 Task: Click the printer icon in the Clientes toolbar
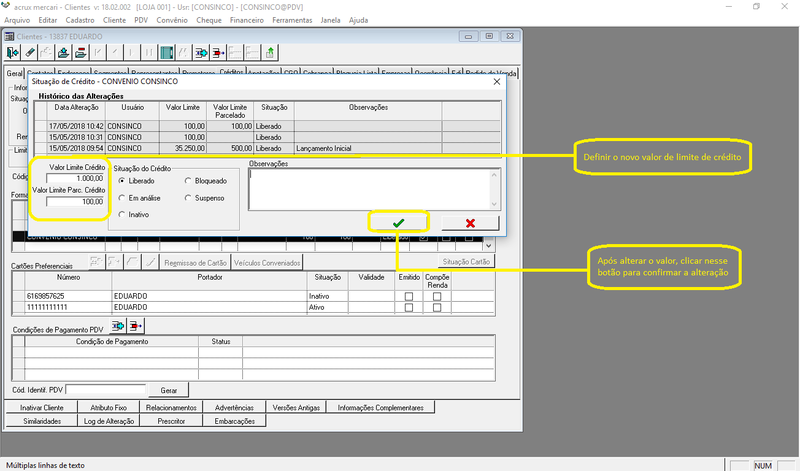pos(64,52)
